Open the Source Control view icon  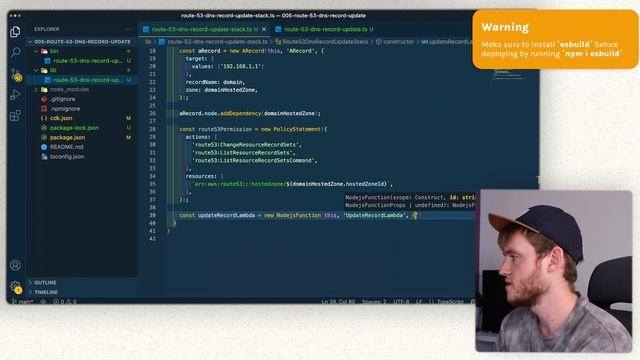16,74
